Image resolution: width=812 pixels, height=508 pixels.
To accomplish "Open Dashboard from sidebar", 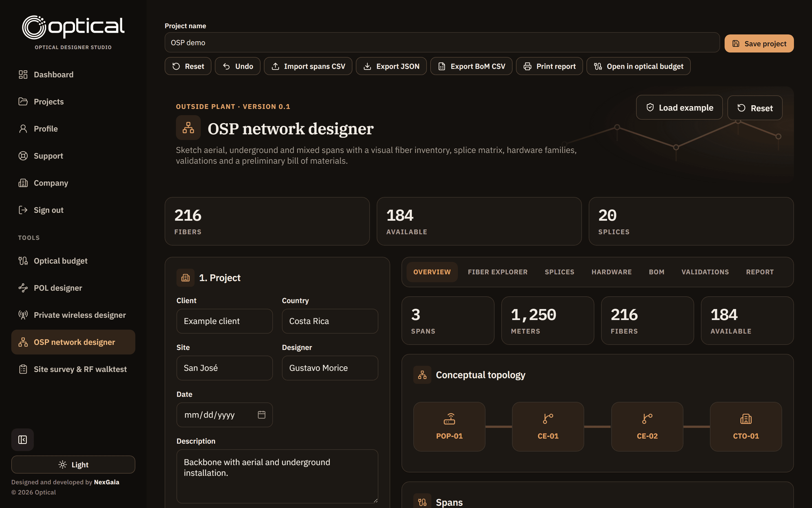I will click(73, 75).
